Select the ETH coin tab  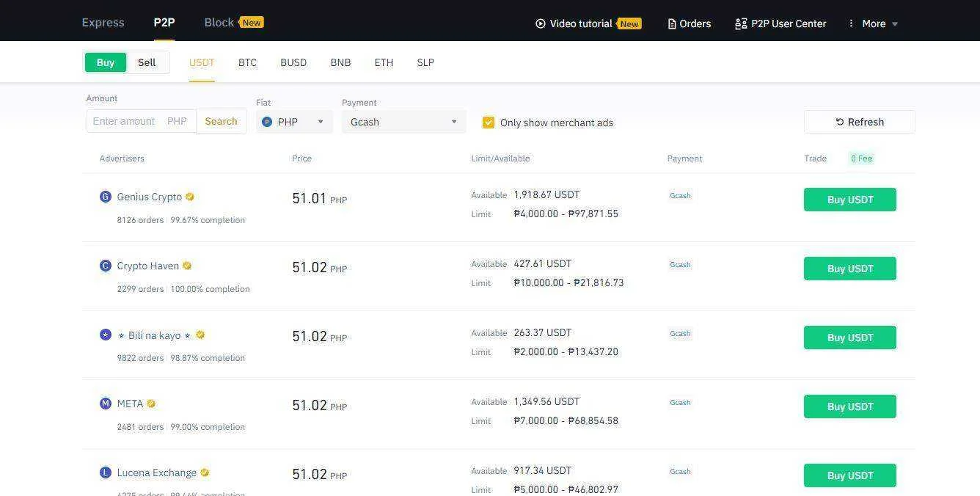[384, 62]
